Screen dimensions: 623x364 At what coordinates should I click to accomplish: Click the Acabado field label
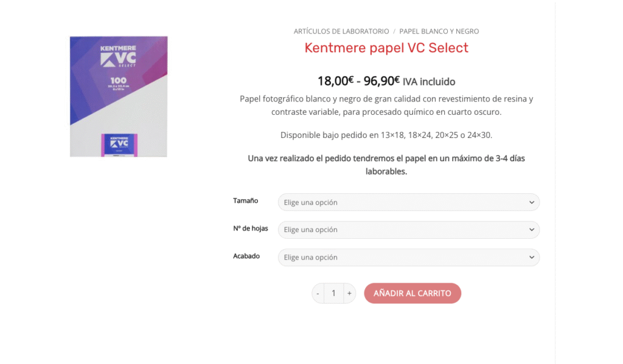pos(246,256)
